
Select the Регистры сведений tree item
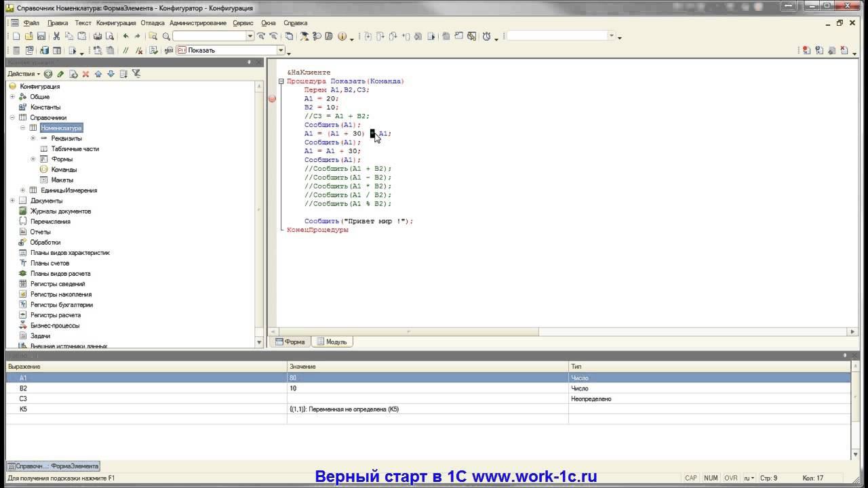(58, 284)
